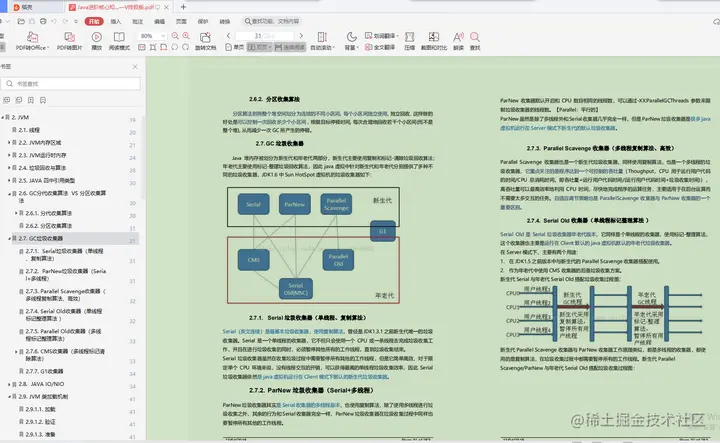Viewport: 720px width, 443px height.
Task: Click the PDF转Office convert icon
Action: pos(32,37)
